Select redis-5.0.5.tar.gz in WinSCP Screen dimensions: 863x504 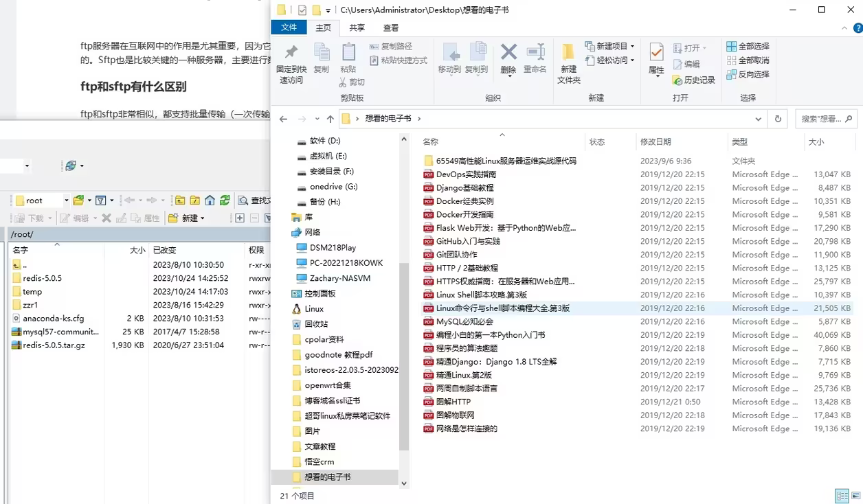(x=54, y=345)
